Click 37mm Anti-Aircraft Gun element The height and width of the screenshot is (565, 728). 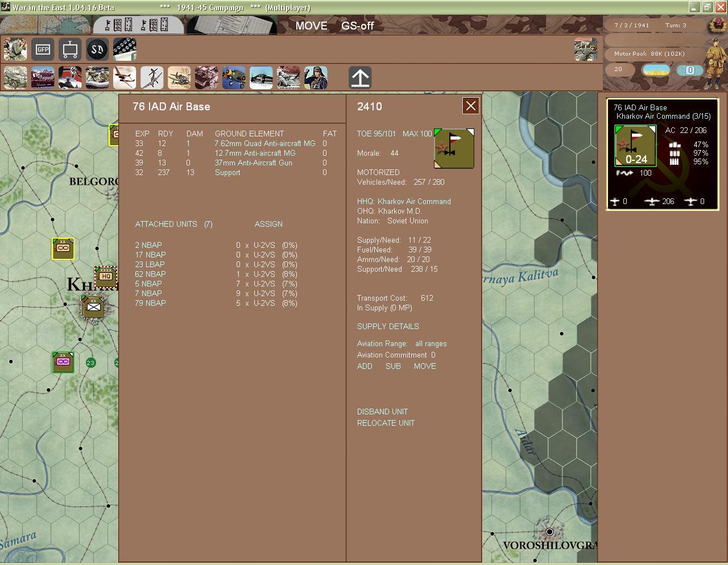(x=254, y=163)
